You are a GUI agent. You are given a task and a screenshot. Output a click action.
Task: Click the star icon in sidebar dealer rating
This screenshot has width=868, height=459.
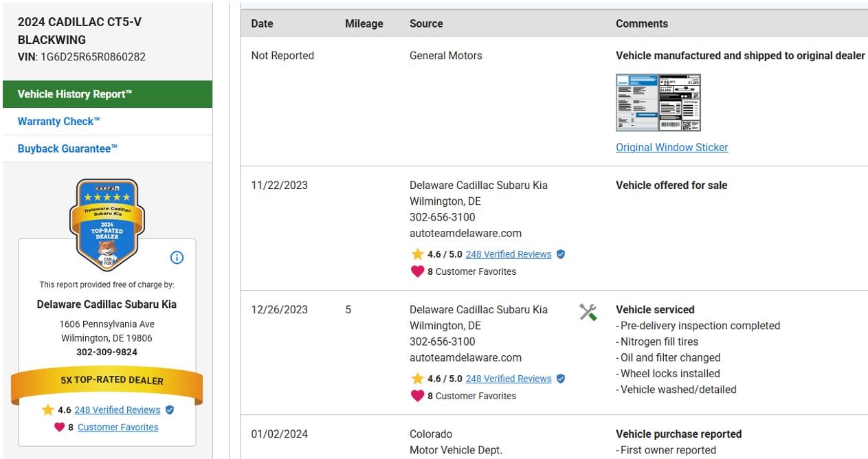47,410
